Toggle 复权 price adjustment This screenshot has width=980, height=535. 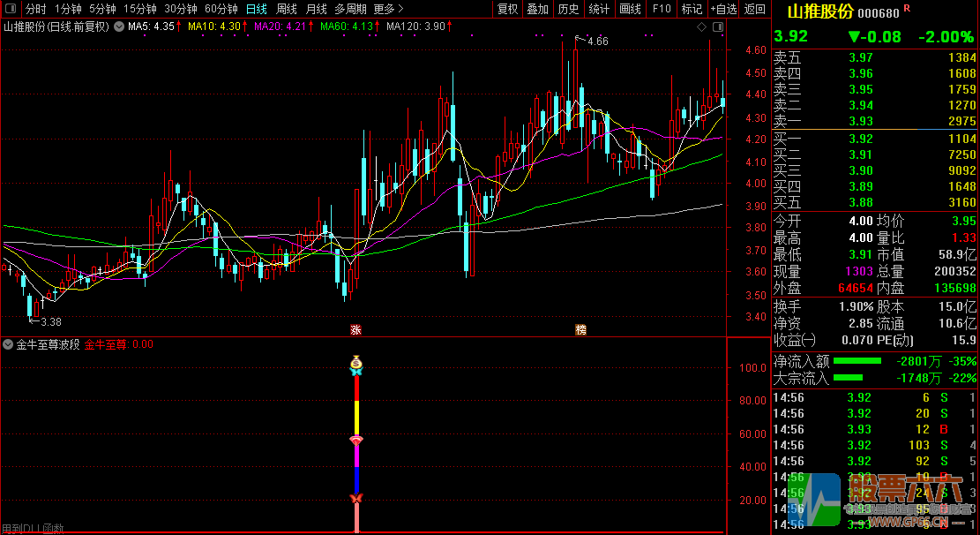(x=508, y=9)
